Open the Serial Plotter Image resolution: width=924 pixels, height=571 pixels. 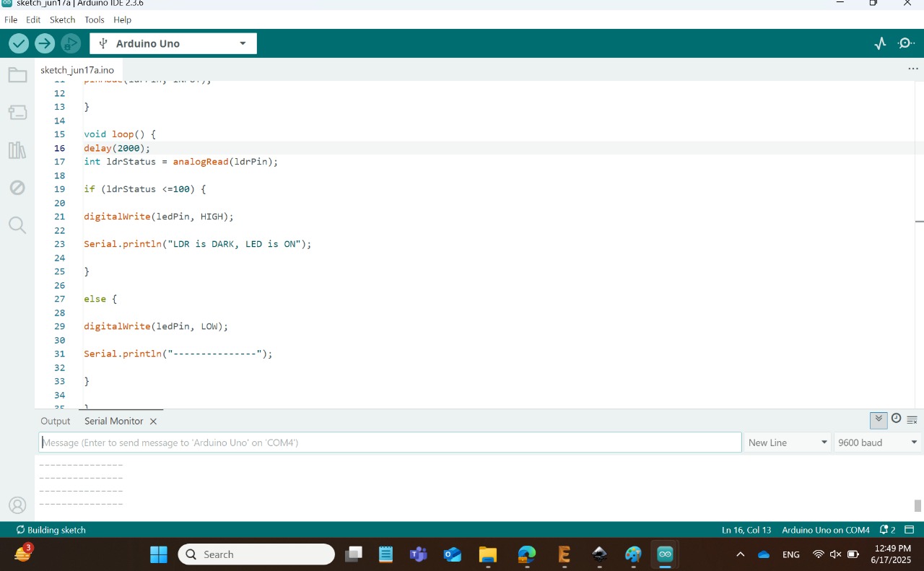(x=880, y=43)
